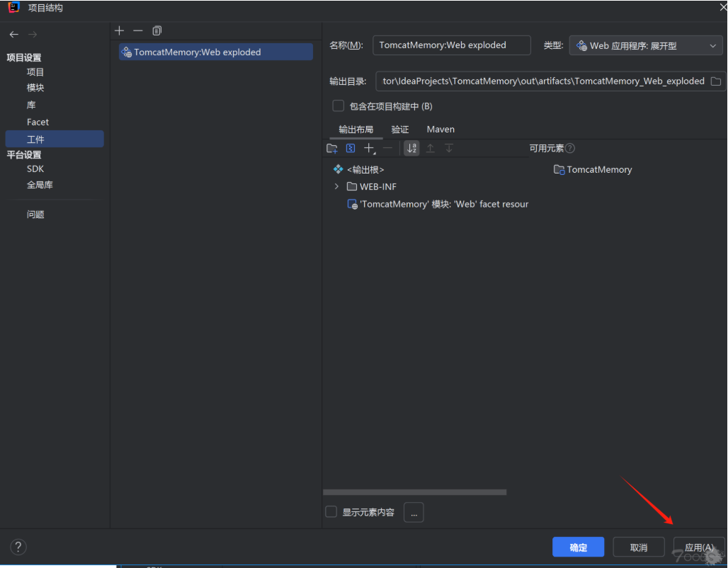Viewport: 728px width, 568px height.
Task: Browse output directory folder icon
Action: (716, 81)
